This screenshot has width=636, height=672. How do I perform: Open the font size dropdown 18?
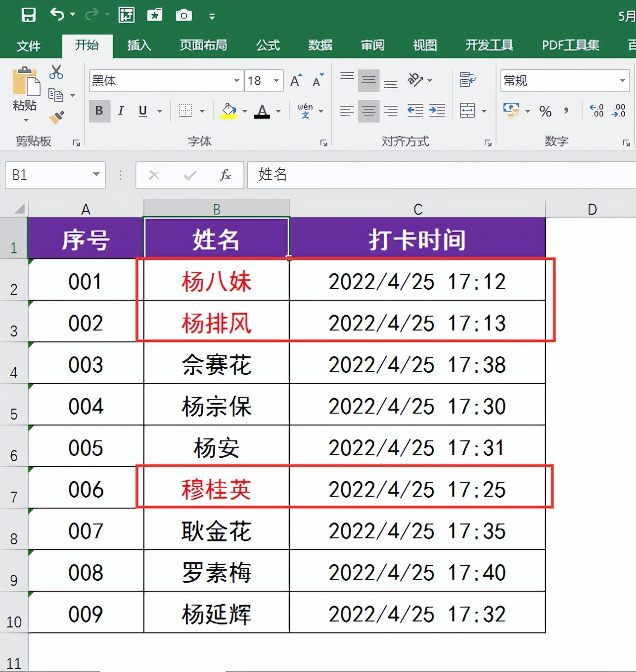click(x=276, y=81)
